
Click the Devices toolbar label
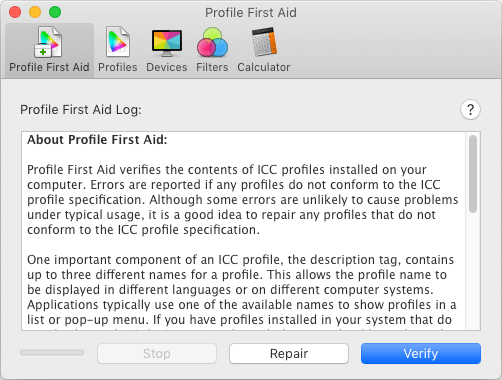tap(167, 67)
